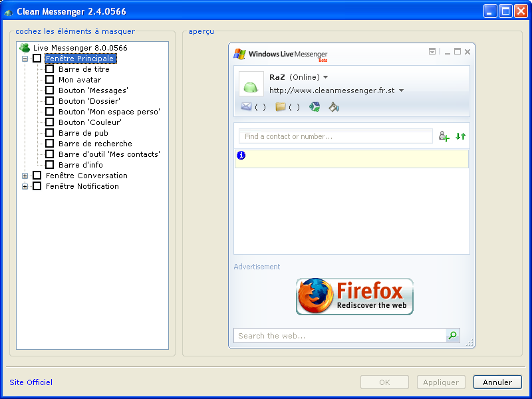Click the preview window close X icon

point(467,52)
